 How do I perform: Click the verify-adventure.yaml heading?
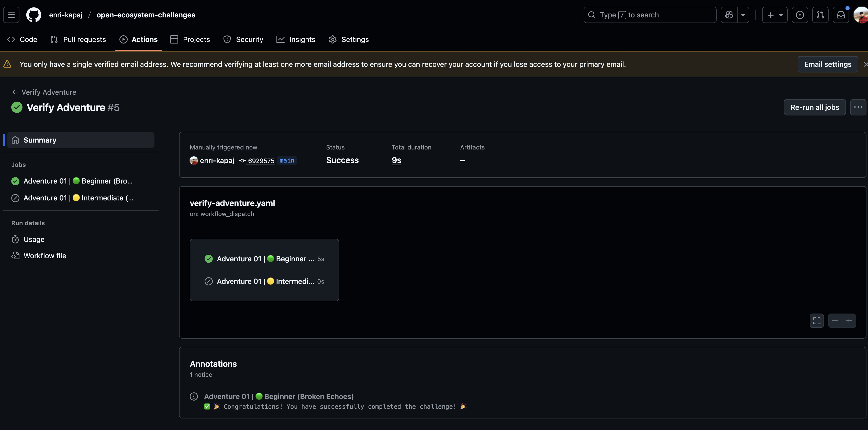click(x=232, y=203)
